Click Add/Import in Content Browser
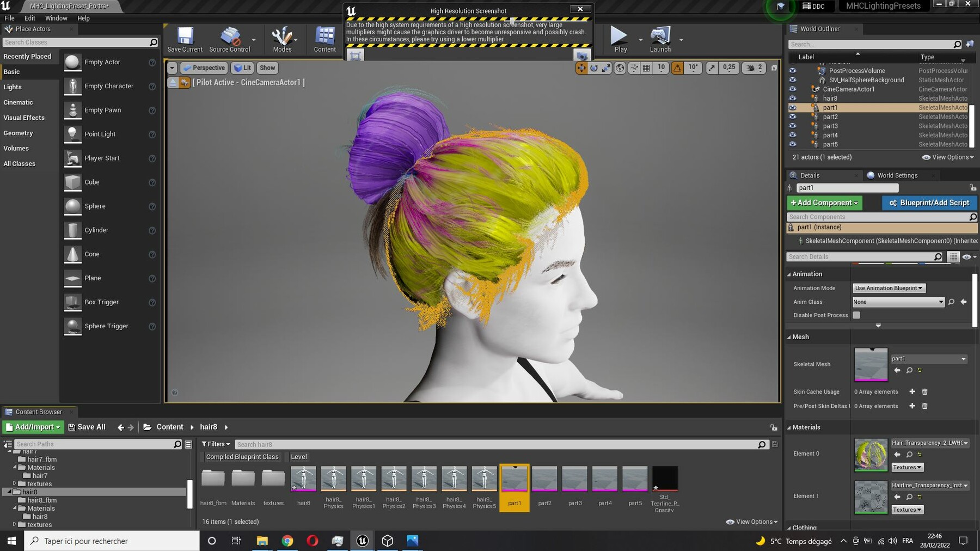Screen dimensions: 980x551 pos(33,427)
